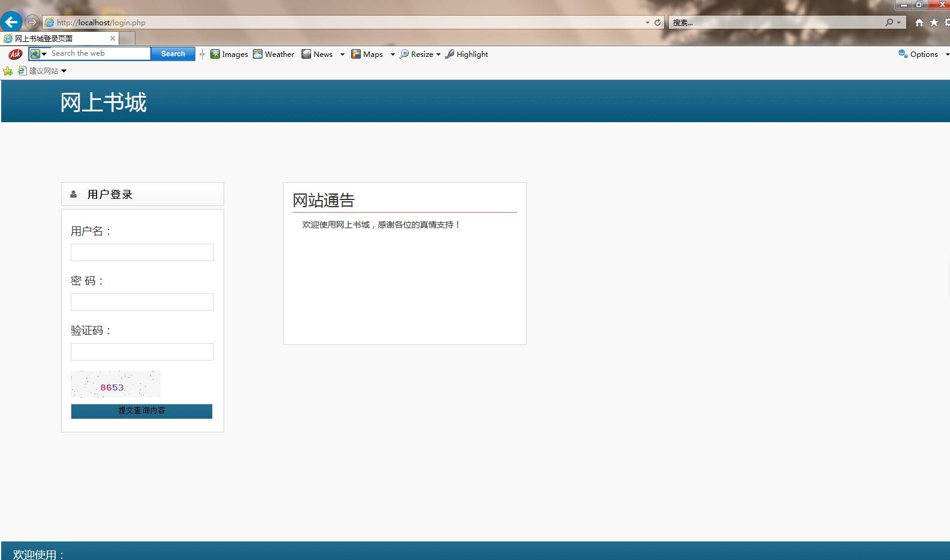This screenshot has height=560, width=950.
Task: Click the 8653 captcha image
Action: [115, 385]
